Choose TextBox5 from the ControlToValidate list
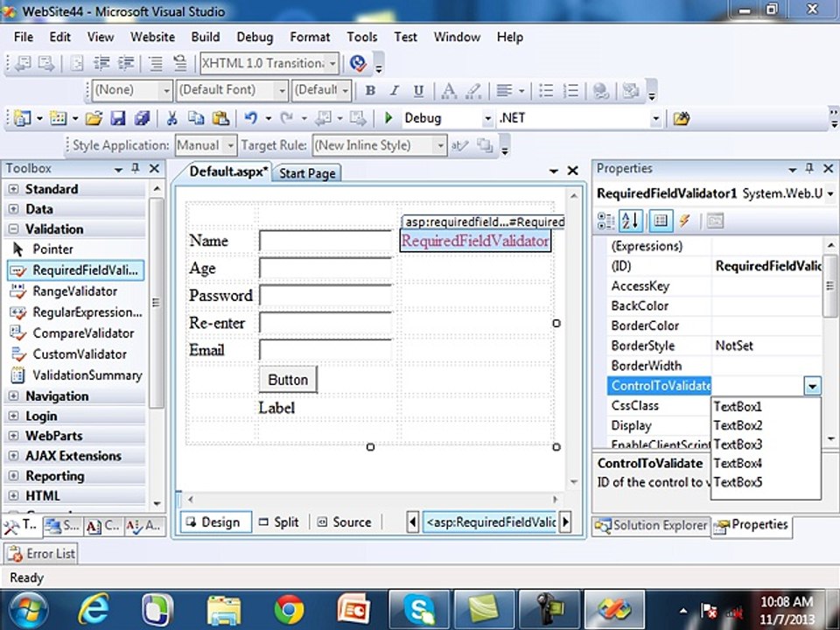Viewport: 840px width, 630px height. coord(766,482)
